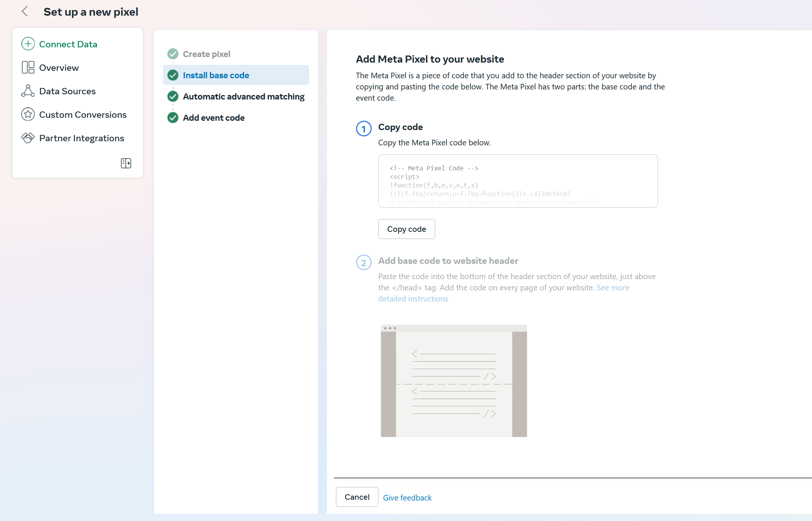Click the Create pixel checkmark icon

click(x=173, y=54)
